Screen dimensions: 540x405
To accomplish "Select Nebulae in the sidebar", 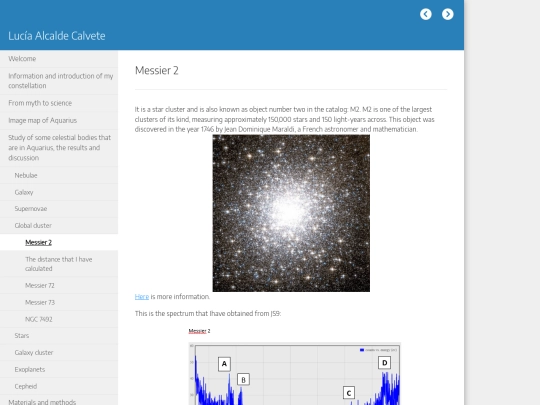I will coord(59,175).
